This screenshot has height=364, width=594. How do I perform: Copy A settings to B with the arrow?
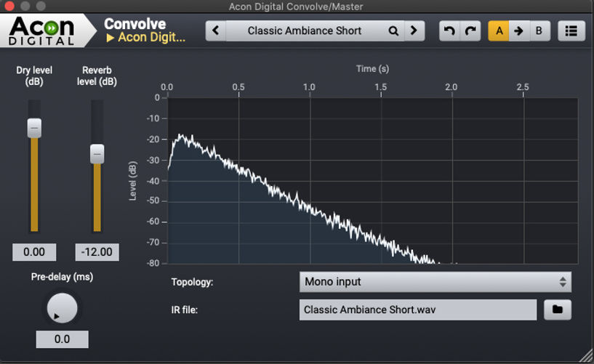pos(519,31)
